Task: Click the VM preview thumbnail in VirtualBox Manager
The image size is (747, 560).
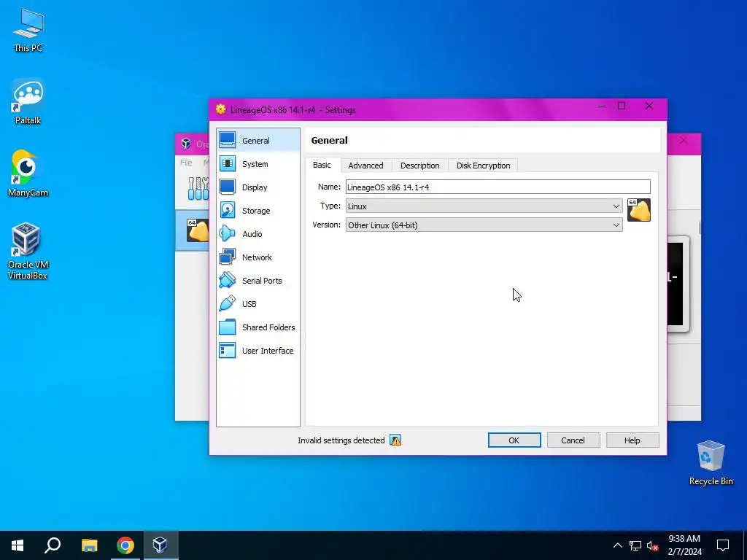Action: point(678,284)
